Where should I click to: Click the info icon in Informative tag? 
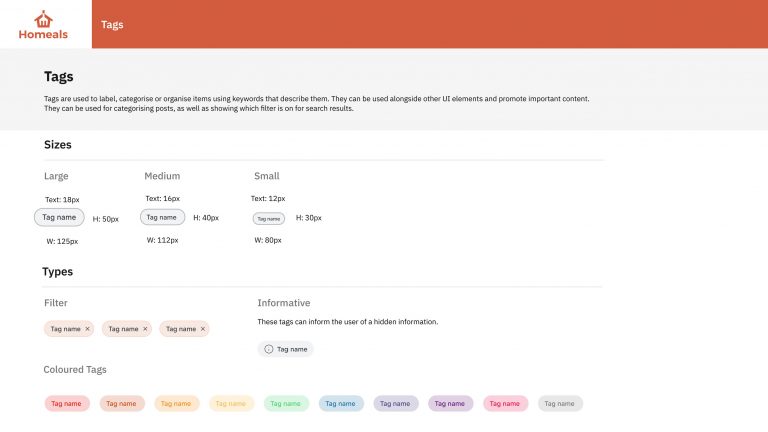[268, 349]
